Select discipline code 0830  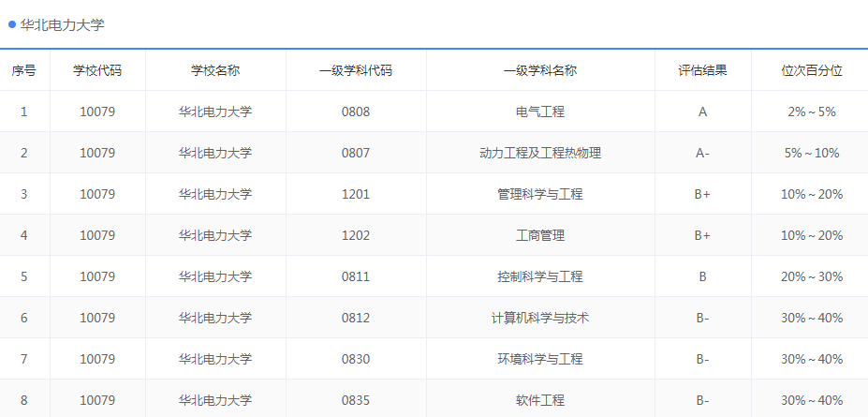(356, 359)
